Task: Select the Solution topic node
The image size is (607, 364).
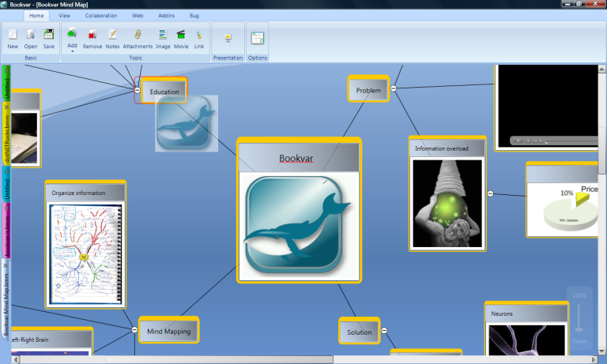Action: pyautogui.click(x=360, y=331)
